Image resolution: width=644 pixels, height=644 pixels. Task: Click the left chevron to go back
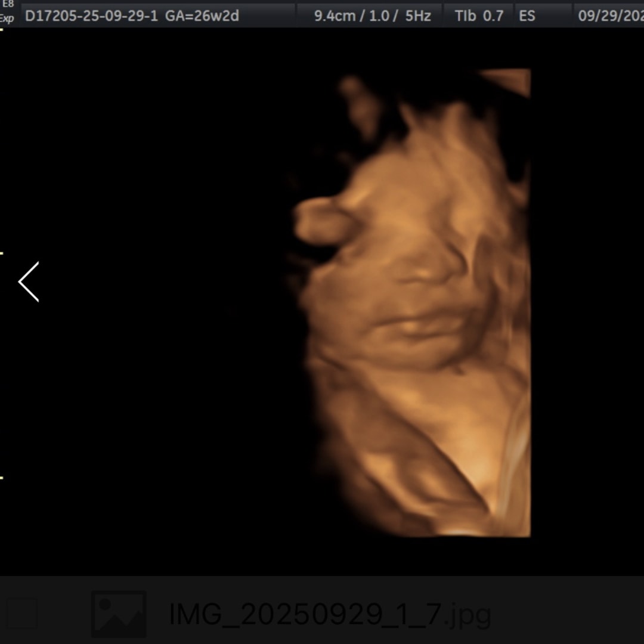click(x=29, y=281)
